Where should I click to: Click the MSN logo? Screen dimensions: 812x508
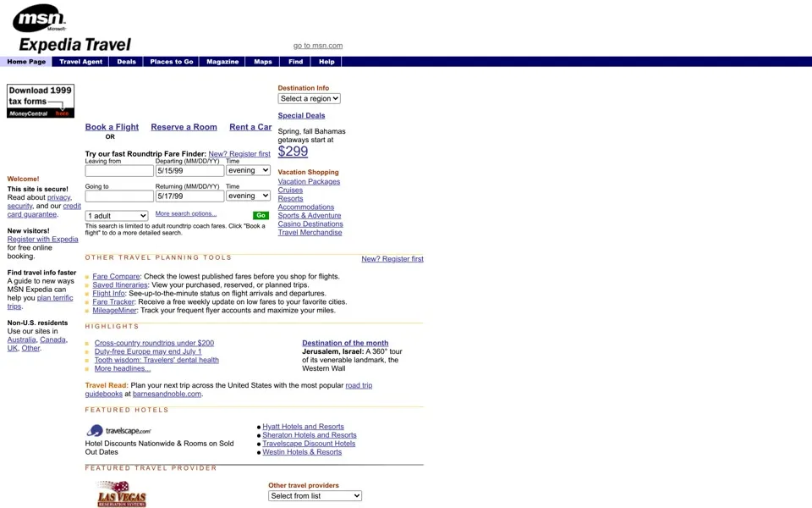[40, 18]
